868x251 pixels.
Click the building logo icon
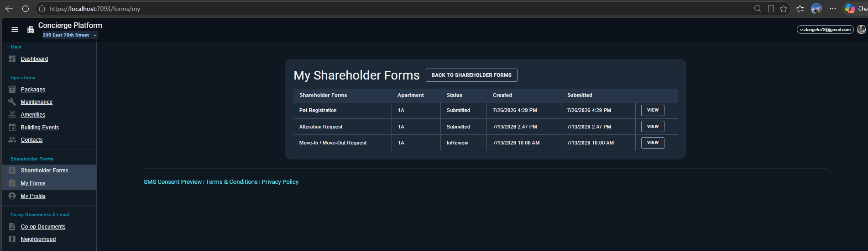click(x=31, y=30)
